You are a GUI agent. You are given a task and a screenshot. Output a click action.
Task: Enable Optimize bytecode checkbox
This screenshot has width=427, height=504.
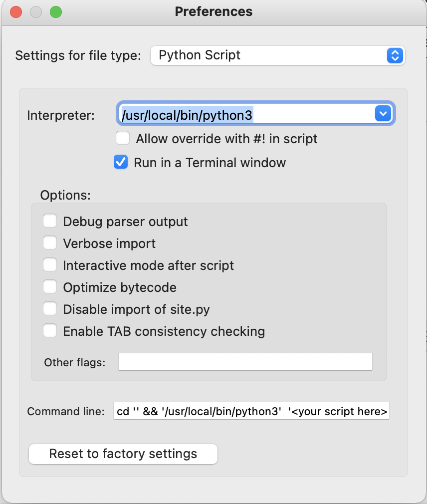pos(50,287)
